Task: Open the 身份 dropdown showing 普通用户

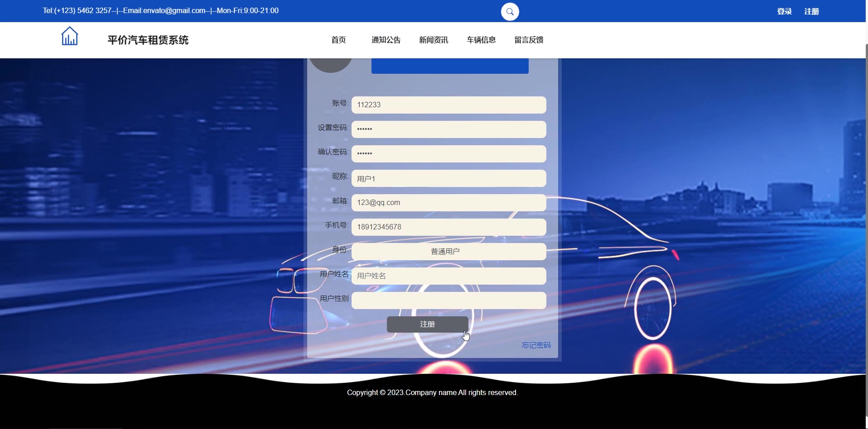Action: point(449,252)
